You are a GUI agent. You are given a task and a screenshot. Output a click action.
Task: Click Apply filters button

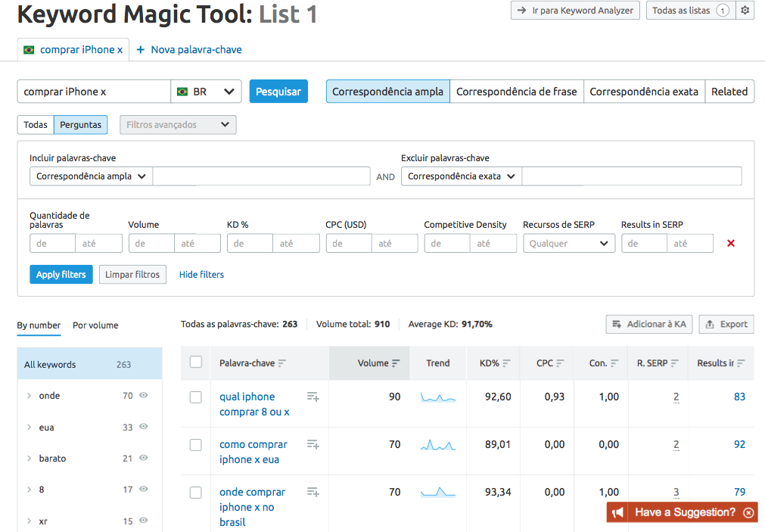[61, 274]
